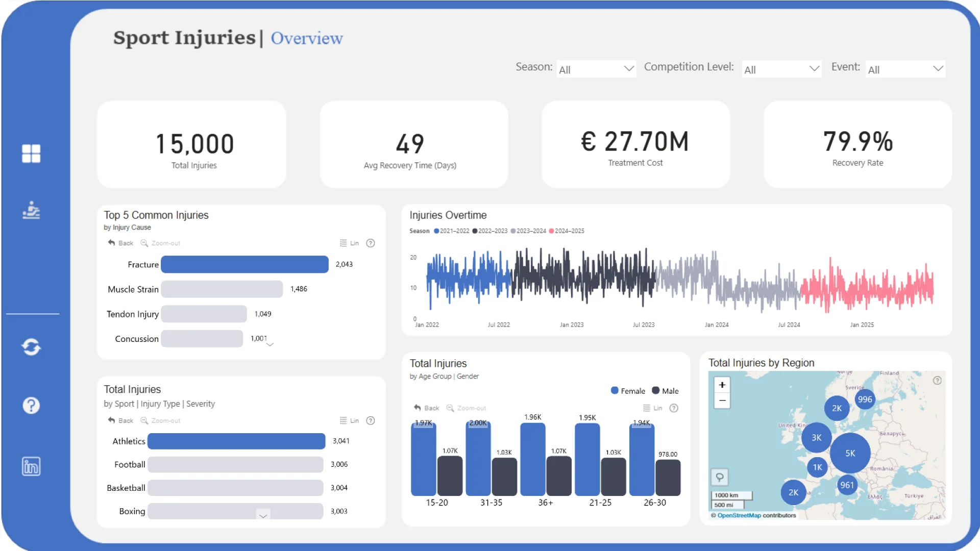Click the Overview title text
This screenshot has width=980, height=551.
click(x=307, y=38)
